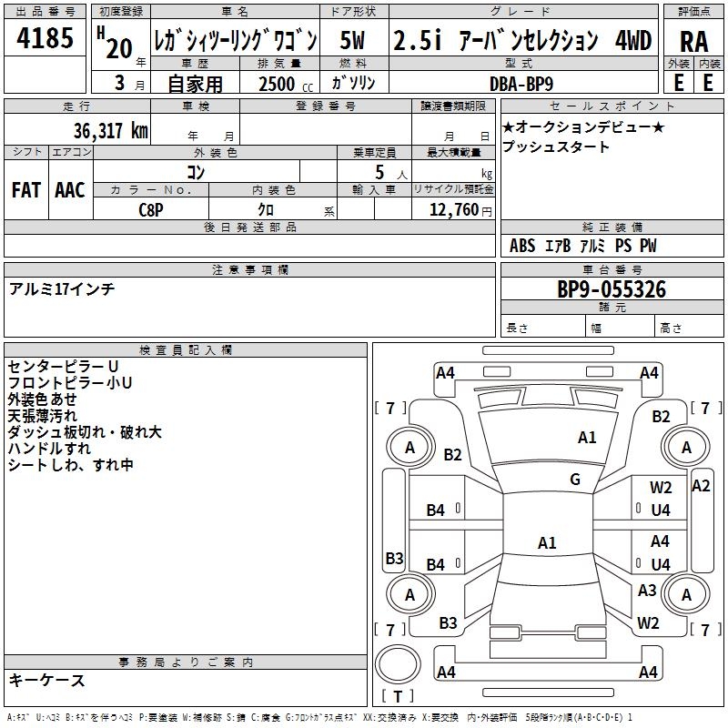
Task: Click "W2" mark below the "A3" mark
Action: click(x=648, y=622)
